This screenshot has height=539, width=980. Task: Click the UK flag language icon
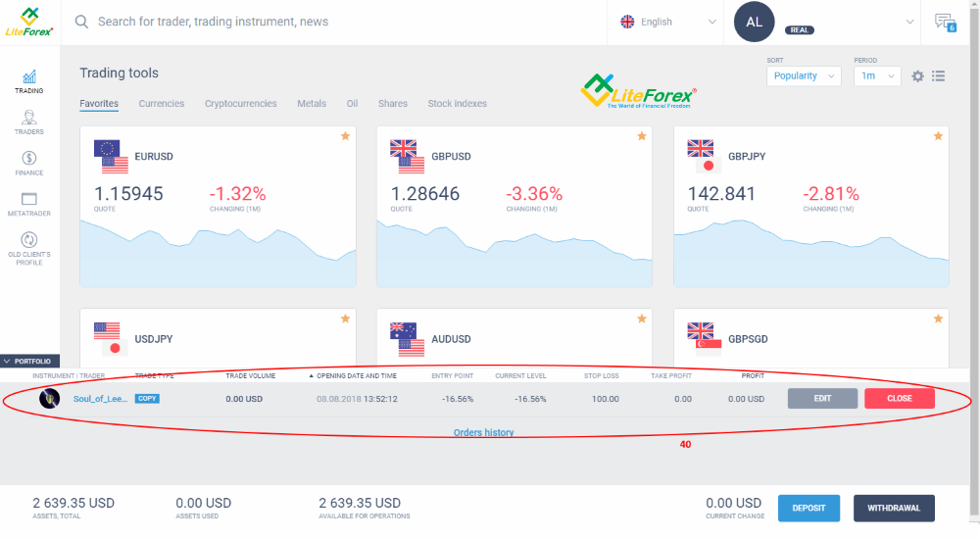pyautogui.click(x=627, y=22)
